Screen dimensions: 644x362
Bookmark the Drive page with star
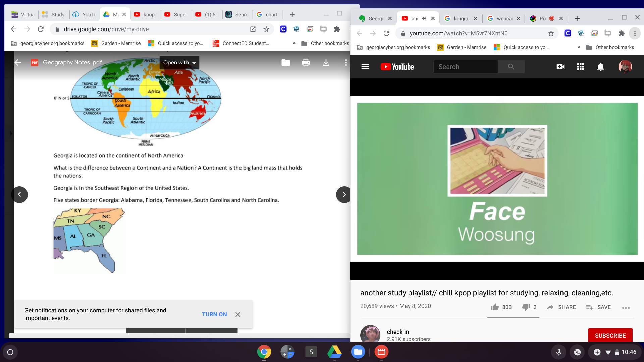coord(266,29)
